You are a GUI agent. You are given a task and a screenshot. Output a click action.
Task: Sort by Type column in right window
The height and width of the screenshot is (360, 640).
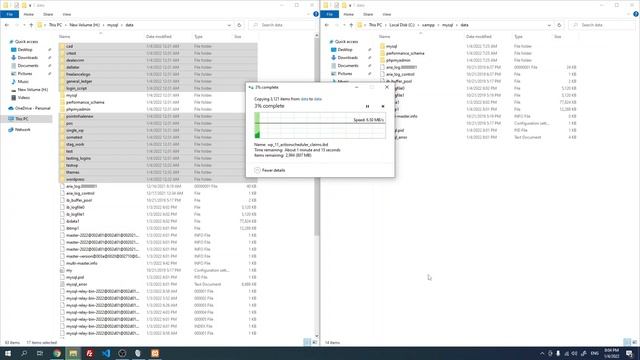tap(518, 37)
